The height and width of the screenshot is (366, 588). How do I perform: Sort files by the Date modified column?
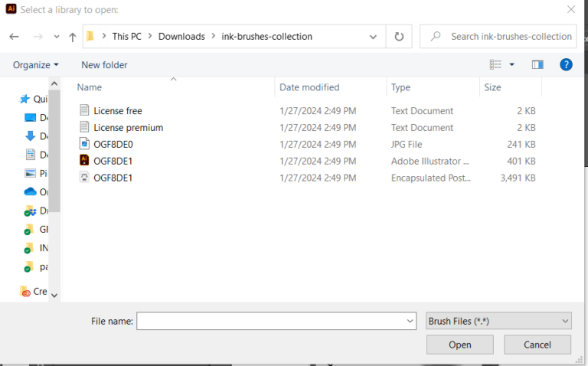coord(309,87)
